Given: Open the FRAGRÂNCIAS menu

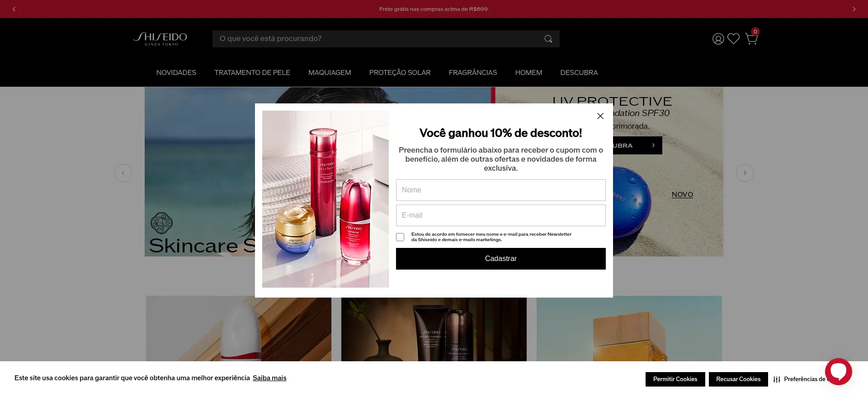Looking at the screenshot, I should click(473, 73).
